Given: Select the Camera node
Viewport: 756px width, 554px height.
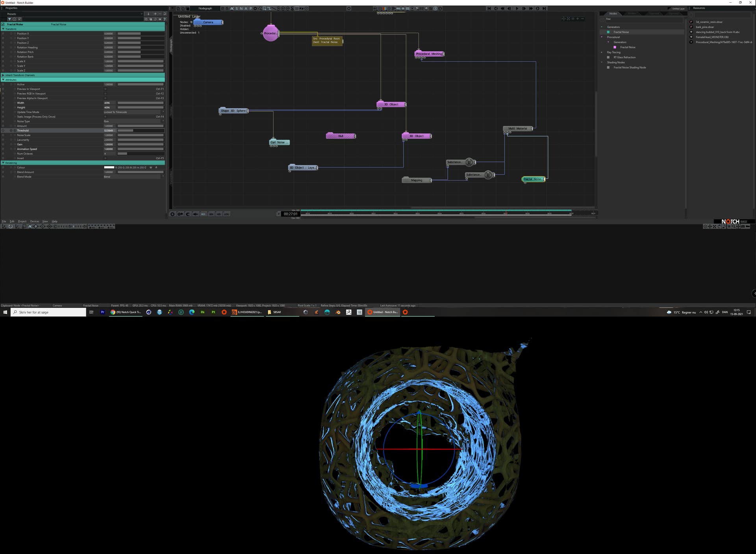Looking at the screenshot, I should (208, 22).
